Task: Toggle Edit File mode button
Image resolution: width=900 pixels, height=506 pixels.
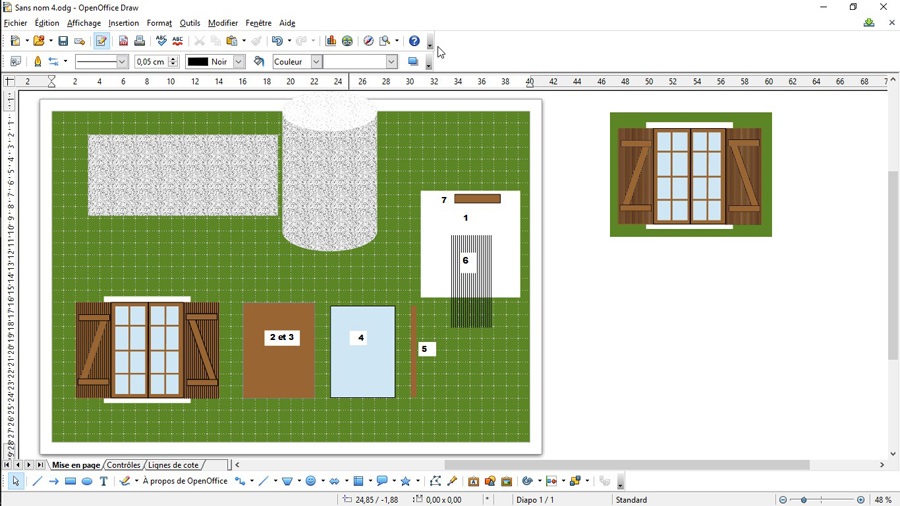Action: click(x=101, y=41)
